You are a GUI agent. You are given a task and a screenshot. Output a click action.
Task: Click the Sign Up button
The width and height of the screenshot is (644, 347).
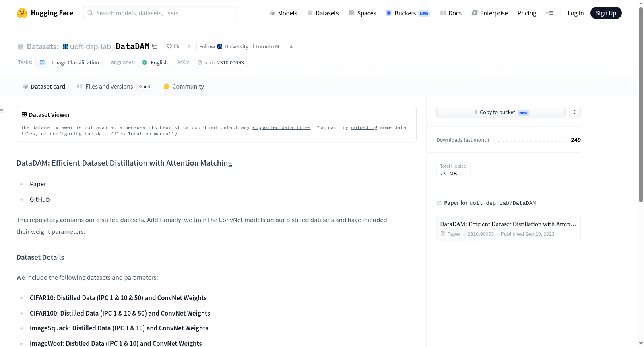[606, 13]
